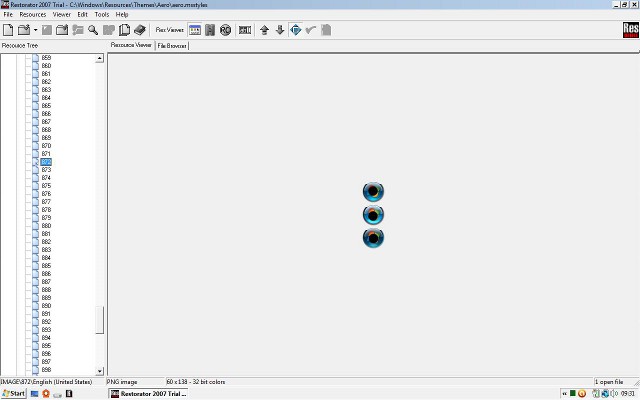Click the top orb image preview
The height and width of the screenshot is (400, 640).
[x=373, y=191]
